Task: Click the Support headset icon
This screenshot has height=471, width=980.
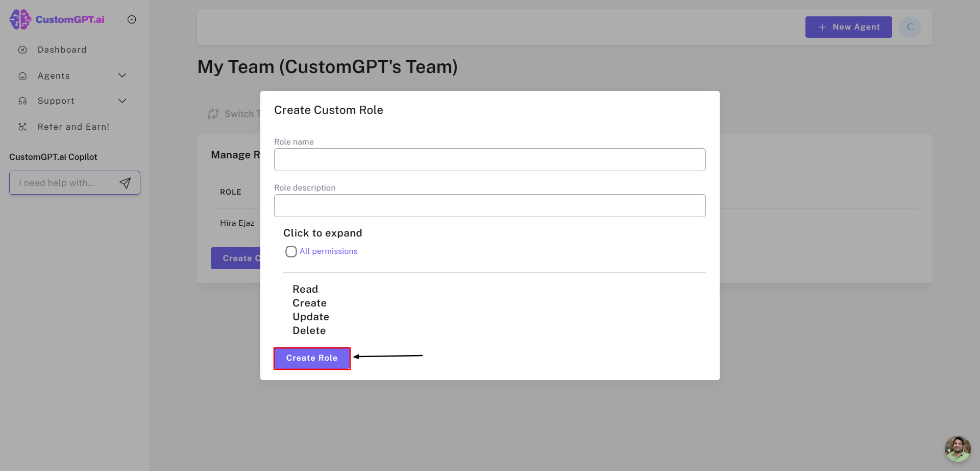Action: (x=22, y=101)
